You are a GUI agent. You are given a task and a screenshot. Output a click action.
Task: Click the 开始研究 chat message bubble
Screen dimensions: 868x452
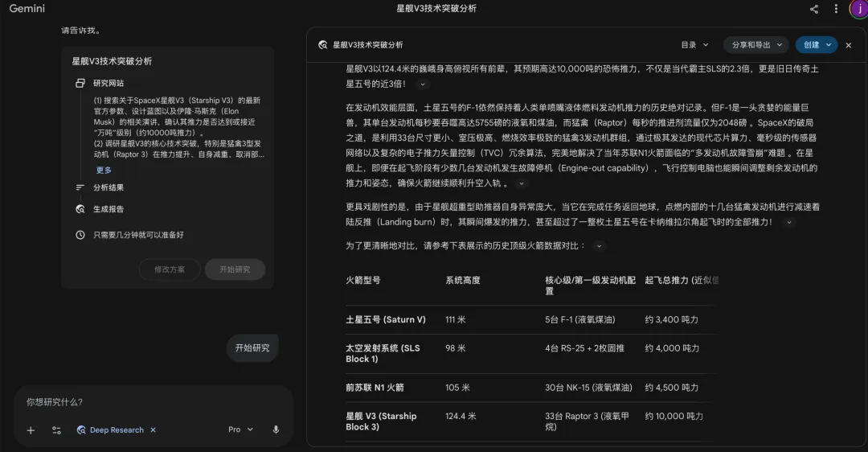click(252, 348)
